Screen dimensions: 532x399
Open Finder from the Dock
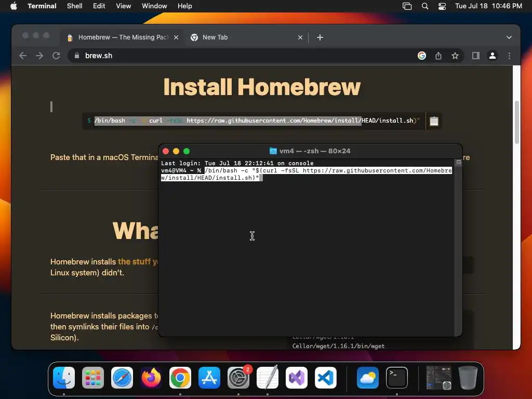(64, 378)
